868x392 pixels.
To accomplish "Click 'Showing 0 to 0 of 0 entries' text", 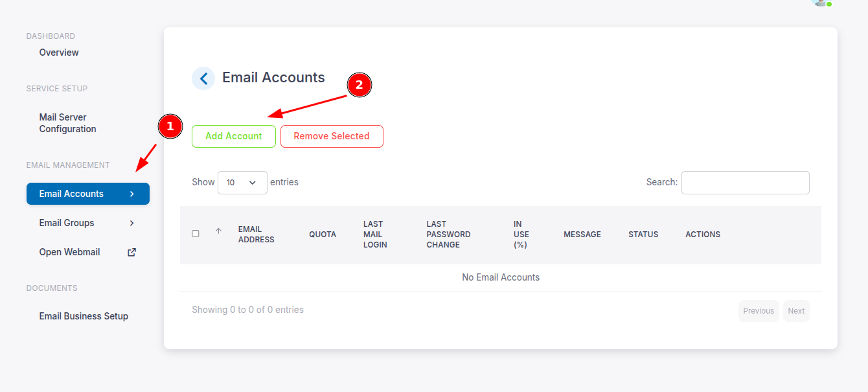I will pos(247,310).
